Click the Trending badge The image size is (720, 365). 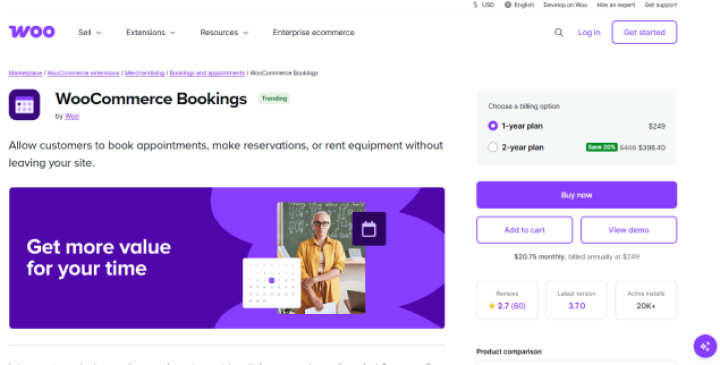(274, 98)
